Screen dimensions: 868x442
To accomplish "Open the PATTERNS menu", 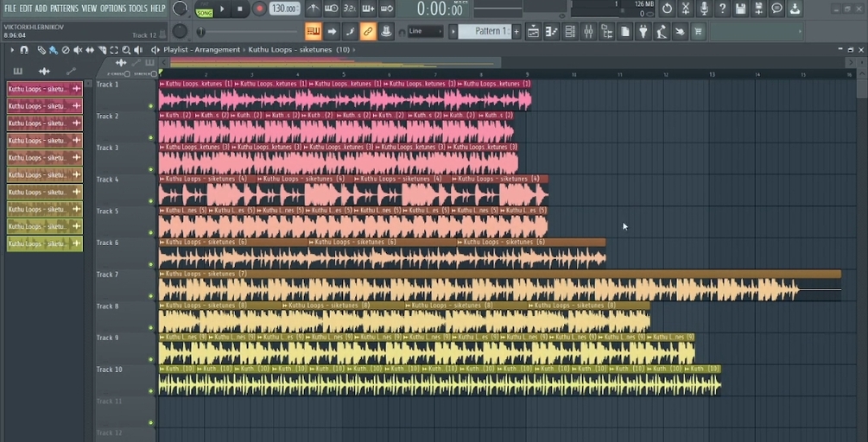I will (x=65, y=9).
